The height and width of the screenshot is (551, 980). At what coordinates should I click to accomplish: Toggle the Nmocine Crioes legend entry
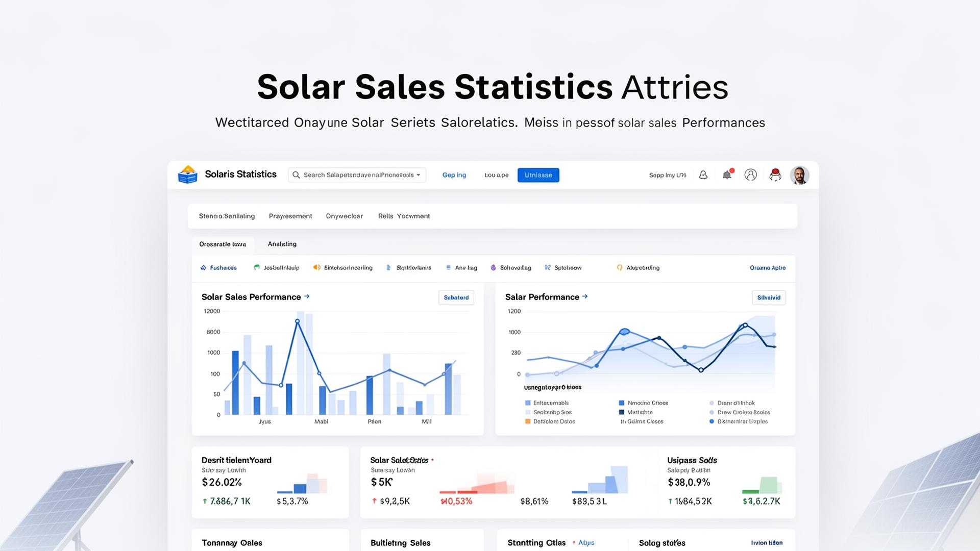(622, 403)
